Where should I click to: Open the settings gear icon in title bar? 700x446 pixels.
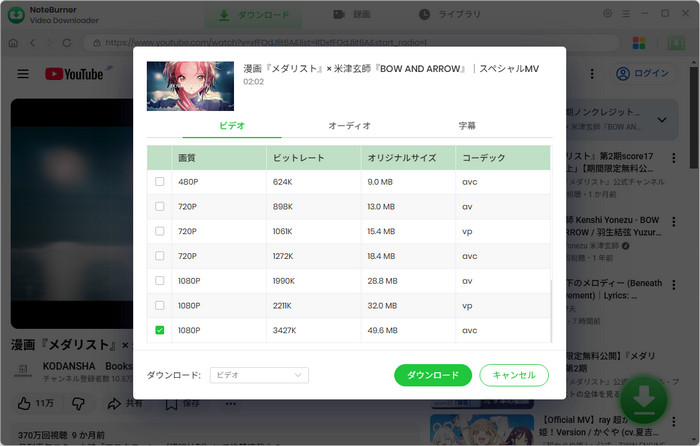[x=608, y=13]
